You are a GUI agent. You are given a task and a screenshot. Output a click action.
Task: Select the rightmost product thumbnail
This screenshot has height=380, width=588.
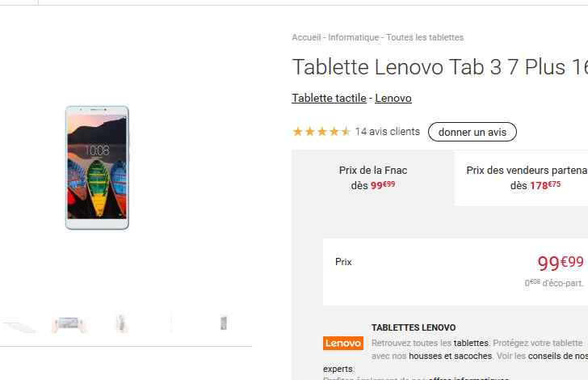tap(224, 323)
